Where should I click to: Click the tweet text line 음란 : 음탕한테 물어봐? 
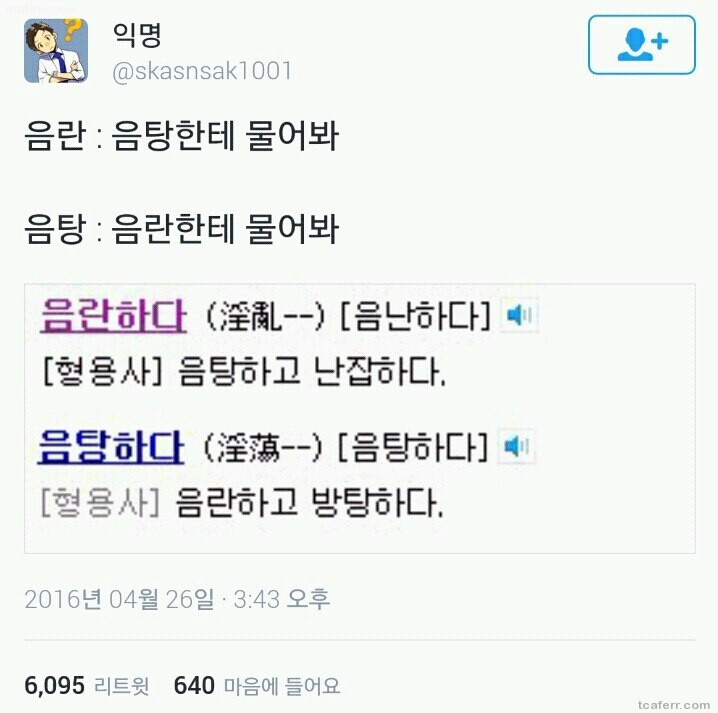[181, 136]
